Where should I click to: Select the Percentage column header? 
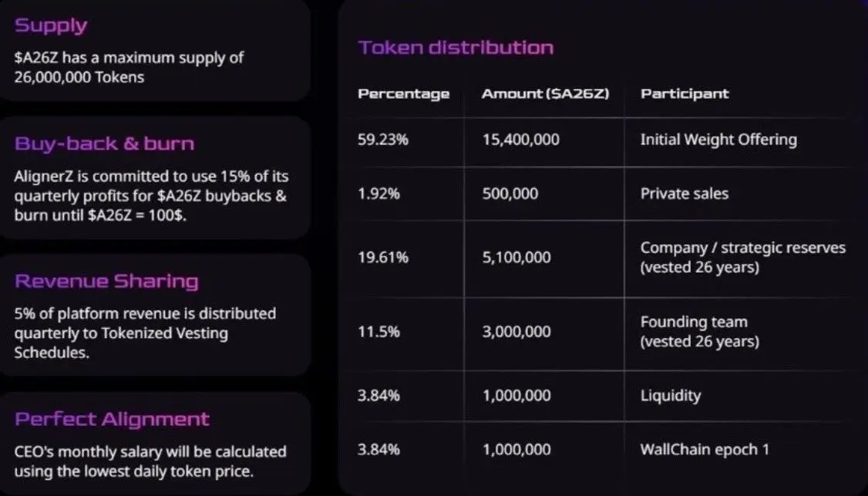pos(403,94)
